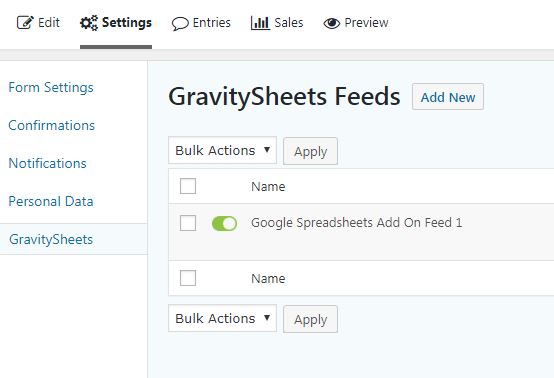This screenshot has height=378, width=554.
Task: Click the Settings gears icon
Action: (89, 23)
